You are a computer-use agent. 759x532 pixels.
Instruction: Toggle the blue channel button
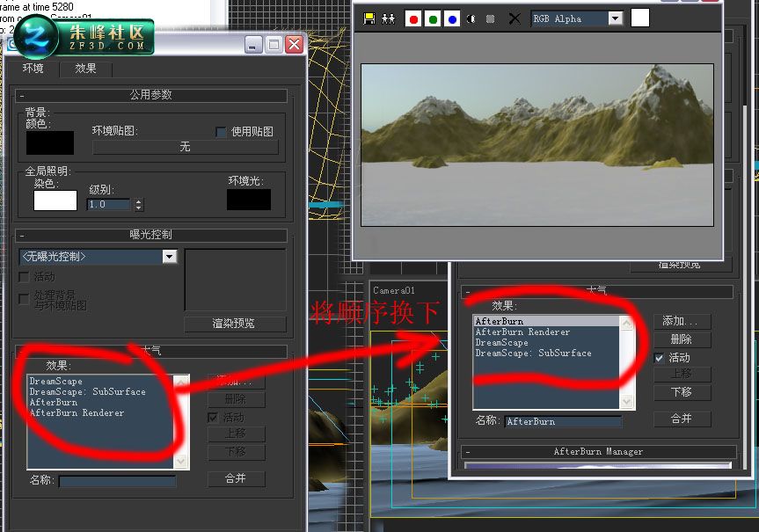[x=452, y=18]
